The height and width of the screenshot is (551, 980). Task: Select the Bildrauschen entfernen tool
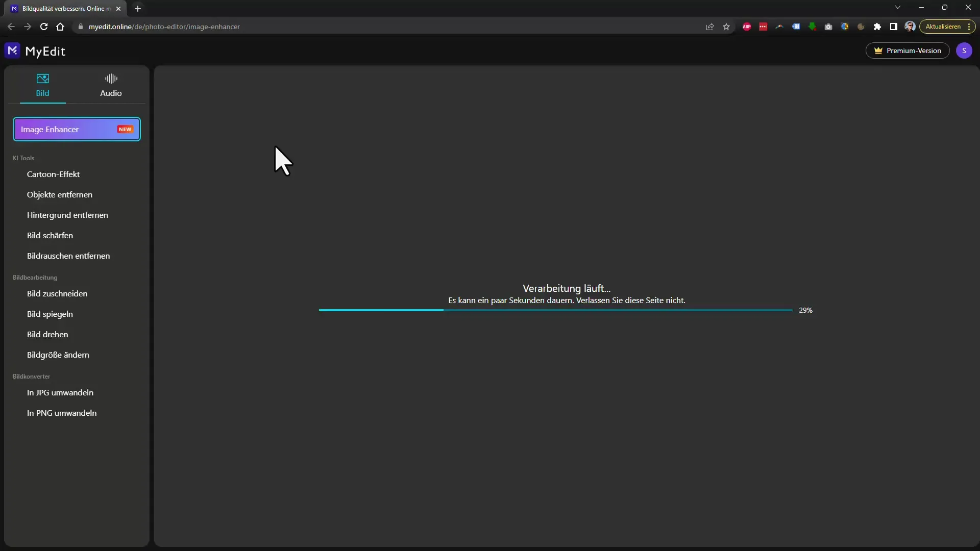(x=68, y=256)
